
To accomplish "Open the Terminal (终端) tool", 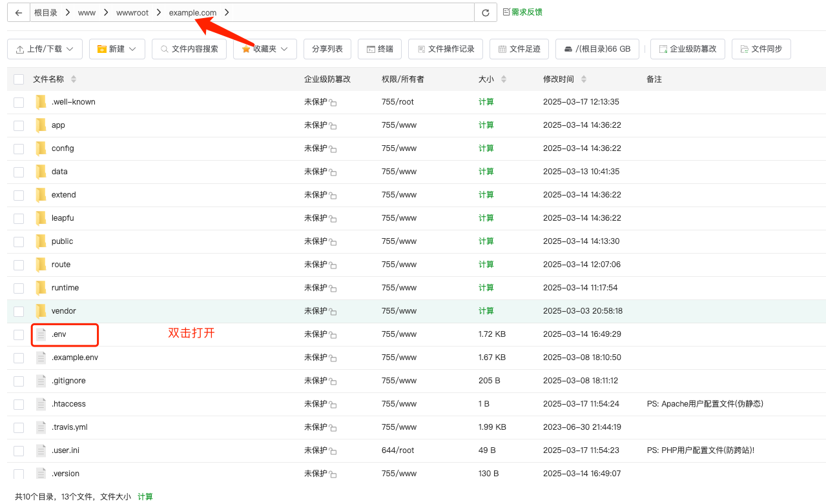I will tap(380, 49).
